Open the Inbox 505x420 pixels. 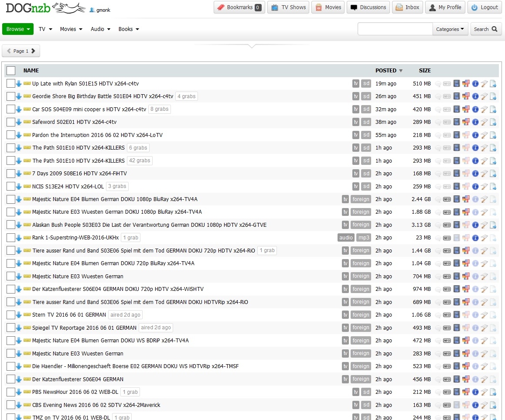coord(407,7)
